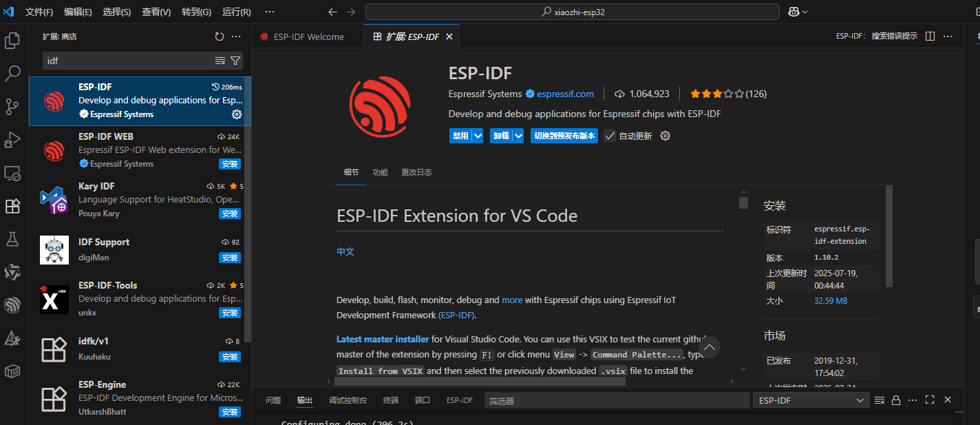
Task: Open editor more actions ellipsis
Action: 948,37
